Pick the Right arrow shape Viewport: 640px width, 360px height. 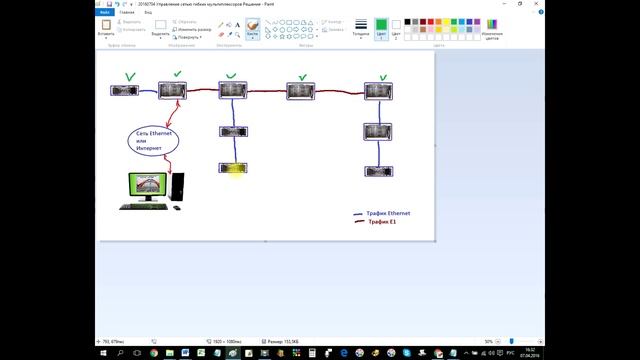[296, 29]
